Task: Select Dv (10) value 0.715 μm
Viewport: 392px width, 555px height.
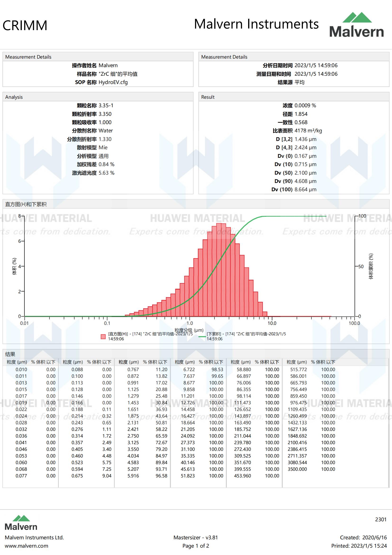Action: [x=305, y=164]
